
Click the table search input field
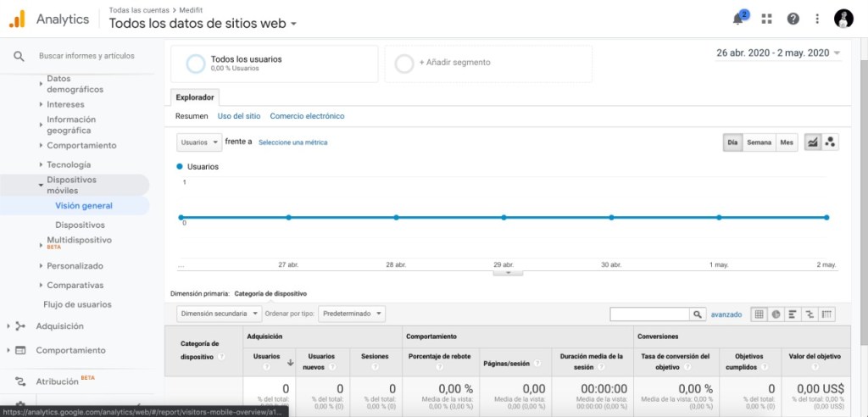click(x=649, y=314)
